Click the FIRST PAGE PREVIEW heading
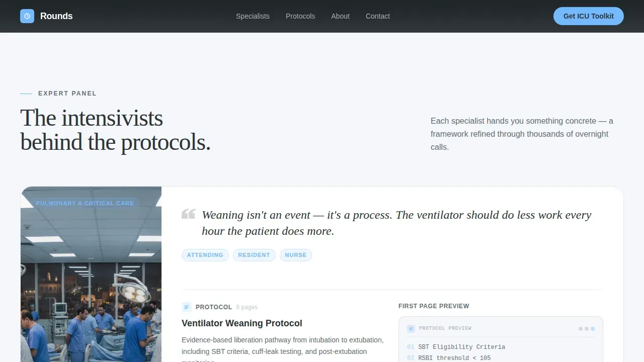Screen dimensions: 644x362 tap(434, 306)
